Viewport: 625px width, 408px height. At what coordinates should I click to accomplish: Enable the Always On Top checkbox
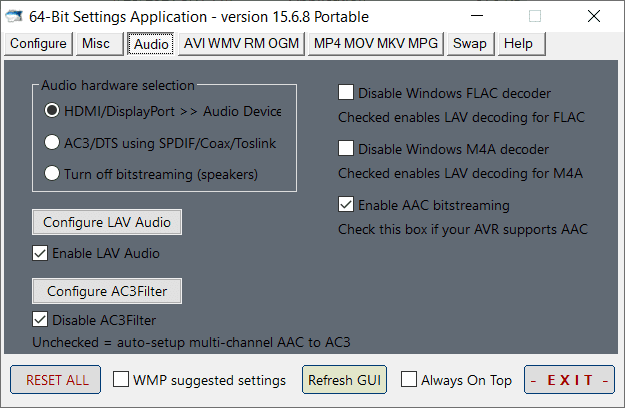point(409,380)
